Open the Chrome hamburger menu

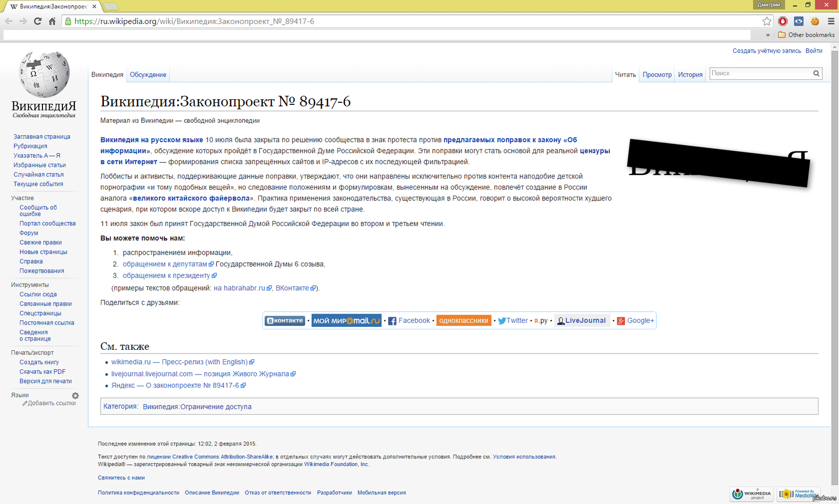point(831,22)
